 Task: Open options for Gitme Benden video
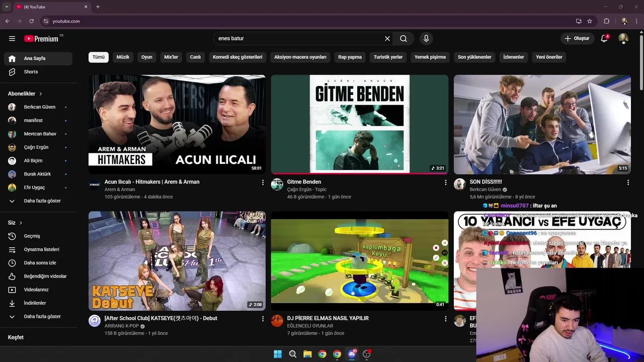445,183
